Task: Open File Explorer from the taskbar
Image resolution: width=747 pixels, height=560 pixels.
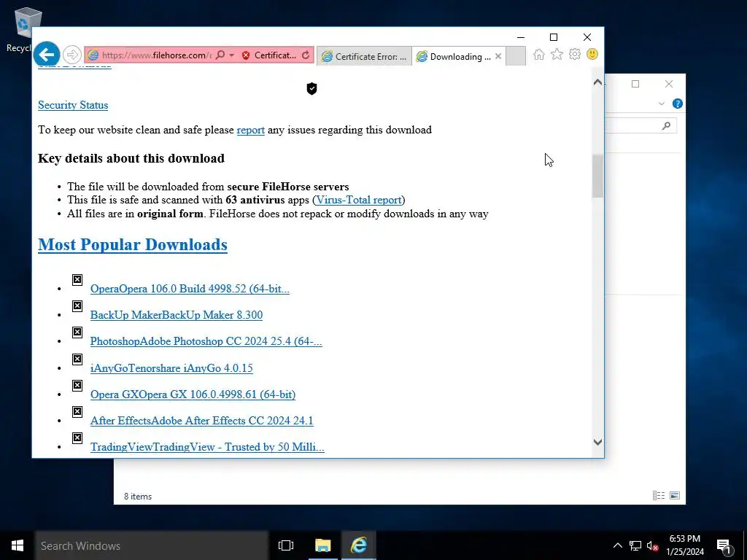Action: point(323,545)
